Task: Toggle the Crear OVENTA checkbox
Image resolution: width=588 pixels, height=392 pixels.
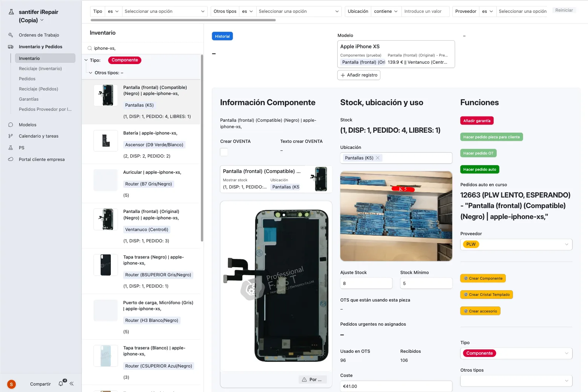Action: point(224,152)
